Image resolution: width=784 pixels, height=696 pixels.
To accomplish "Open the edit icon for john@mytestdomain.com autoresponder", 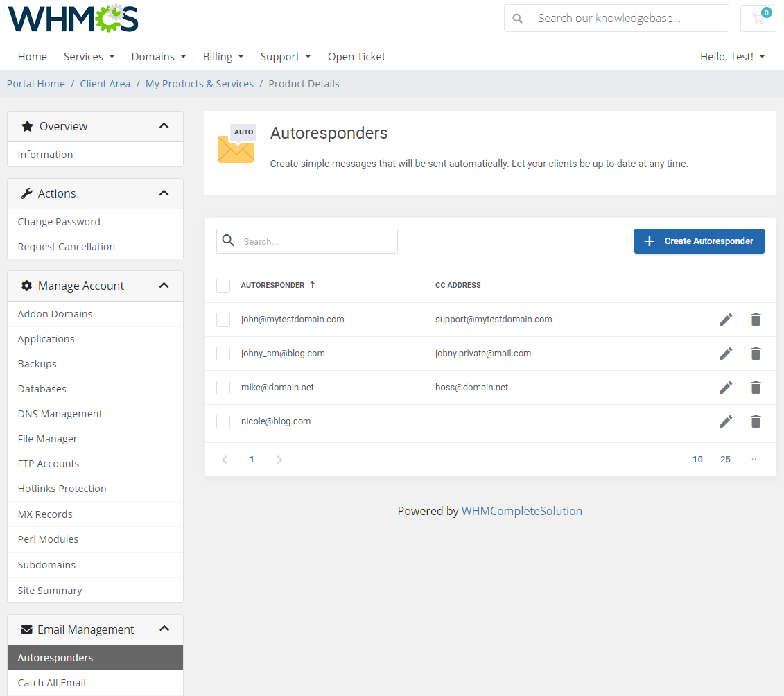I will tap(726, 320).
